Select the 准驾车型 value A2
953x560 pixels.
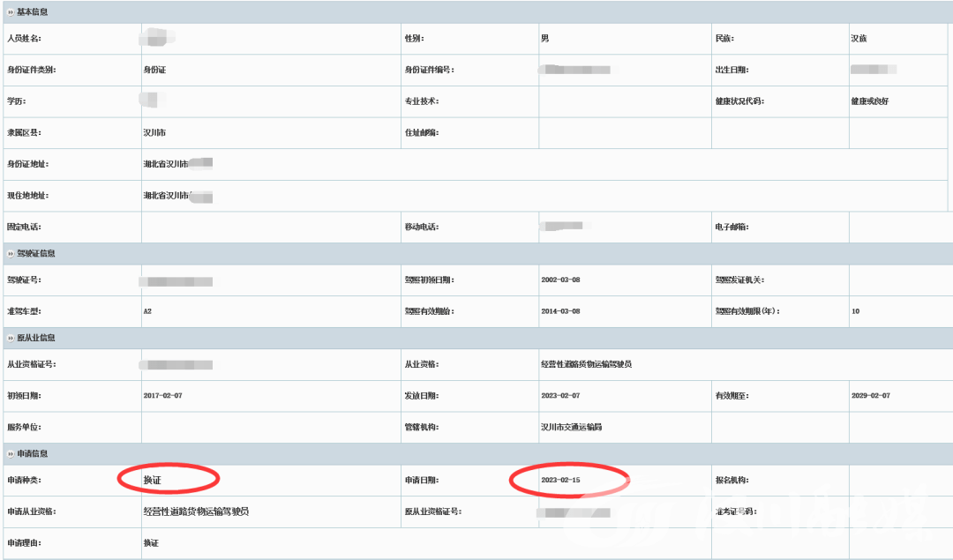148,312
